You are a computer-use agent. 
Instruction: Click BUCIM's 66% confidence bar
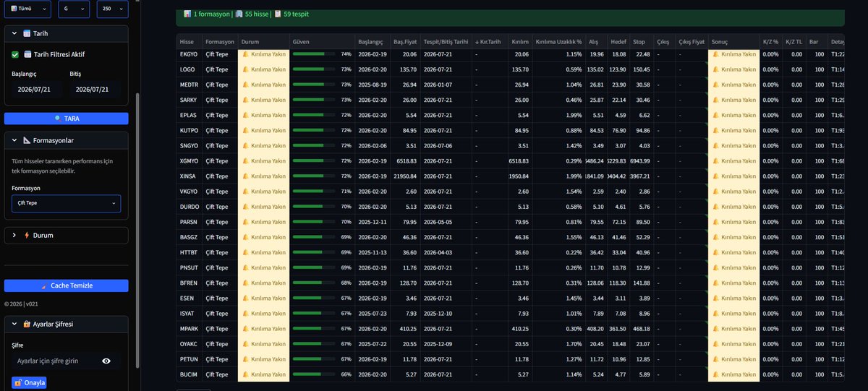314,374
